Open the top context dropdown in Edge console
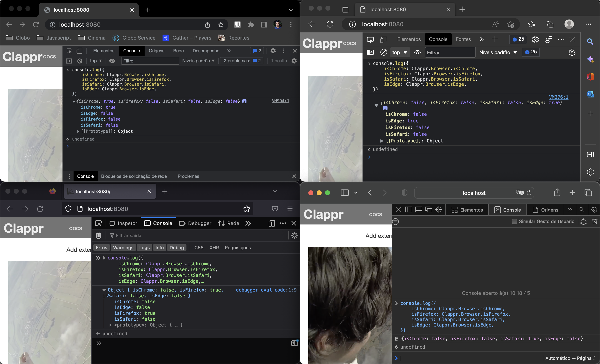The width and height of the screenshot is (600, 364). point(400,52)
